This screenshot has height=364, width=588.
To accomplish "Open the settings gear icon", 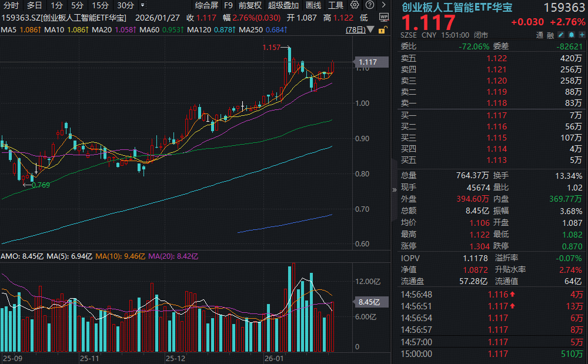I will point(355,5).
